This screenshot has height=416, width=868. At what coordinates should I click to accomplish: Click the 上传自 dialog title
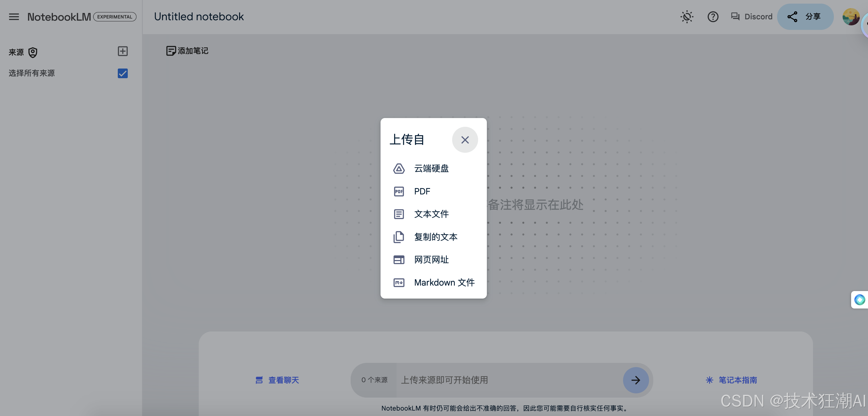407,139
